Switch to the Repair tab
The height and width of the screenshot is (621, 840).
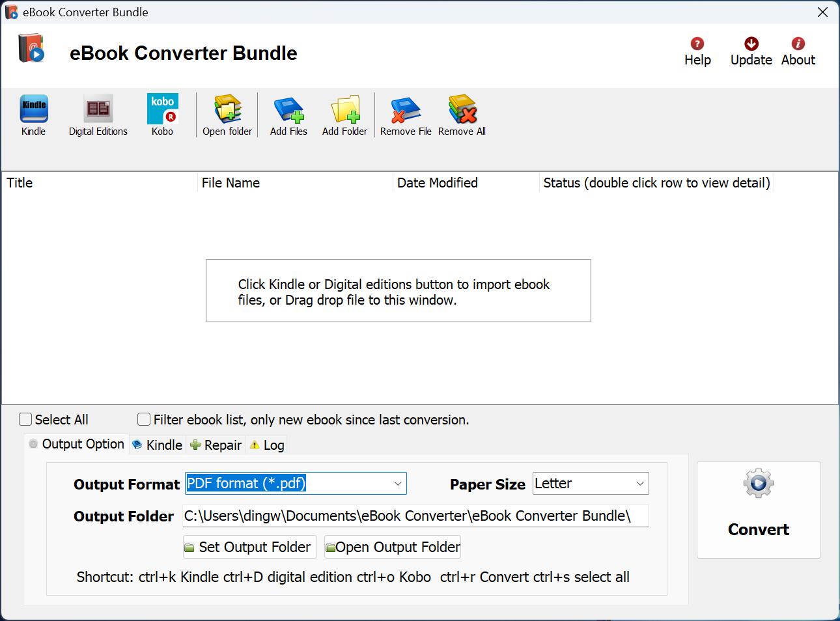pos(216,445)
